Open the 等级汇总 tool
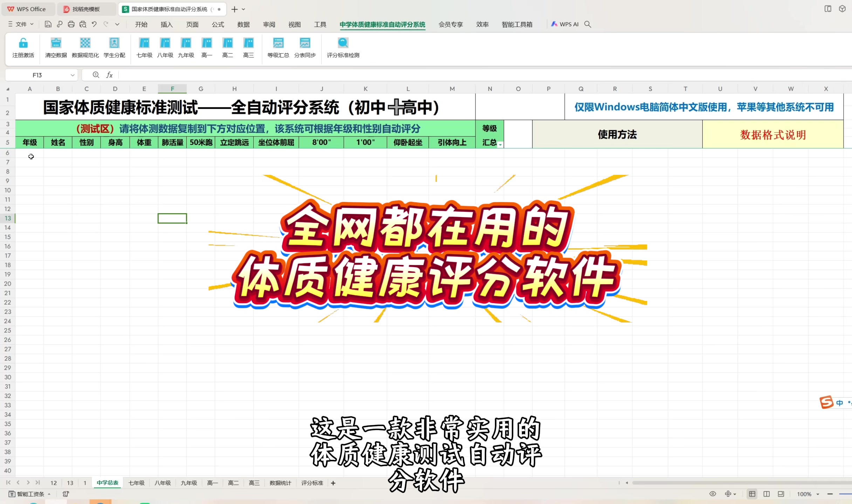The height and width of the screenshot is (504, 852). (278, 47)
